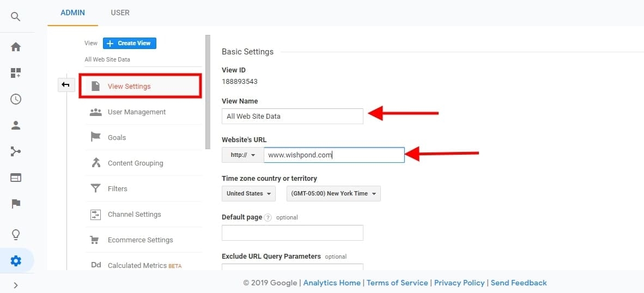Open the Discover lightbulb icon

[16, 235]
